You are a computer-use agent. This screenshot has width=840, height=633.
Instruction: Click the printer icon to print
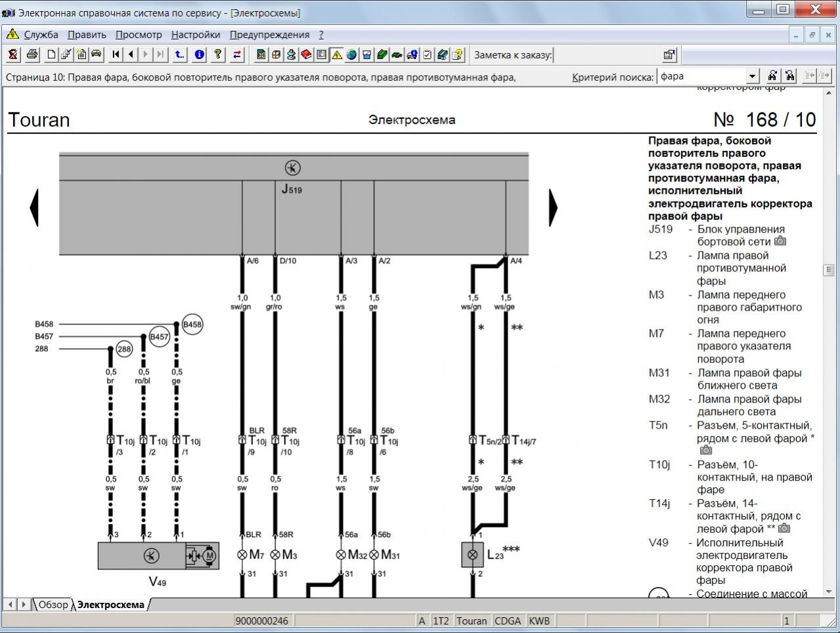pyautogui.click(x=32, y=55)
